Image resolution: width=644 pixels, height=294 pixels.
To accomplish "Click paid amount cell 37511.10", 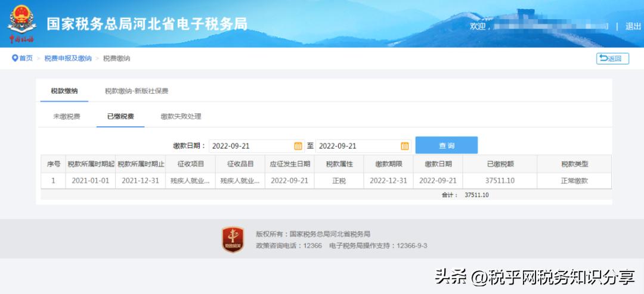I will (x=500, y=181).
